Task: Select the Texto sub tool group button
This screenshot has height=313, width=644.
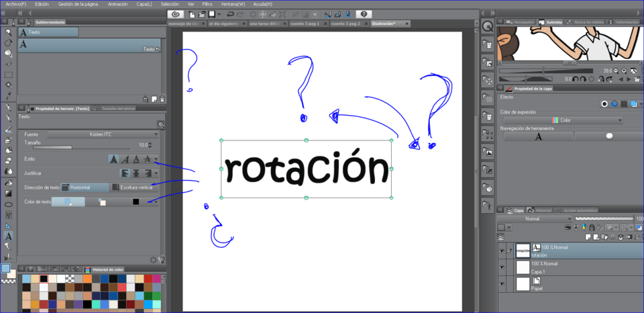Action: [48, 32]
